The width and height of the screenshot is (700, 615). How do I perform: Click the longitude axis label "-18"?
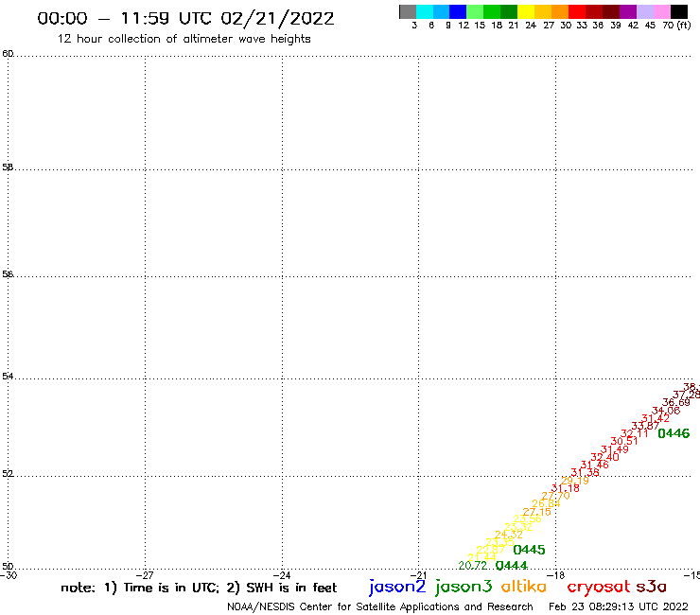pyautogui.click(x=556, y=575)
